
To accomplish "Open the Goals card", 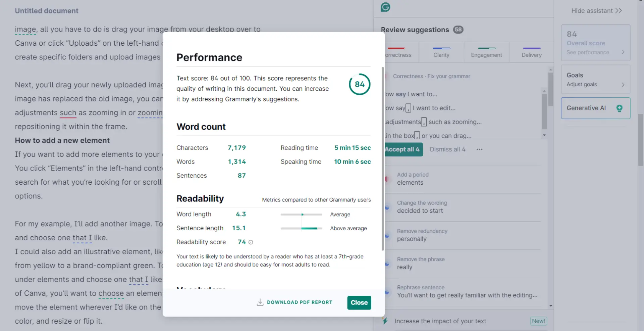I will (x=595, y=80).
